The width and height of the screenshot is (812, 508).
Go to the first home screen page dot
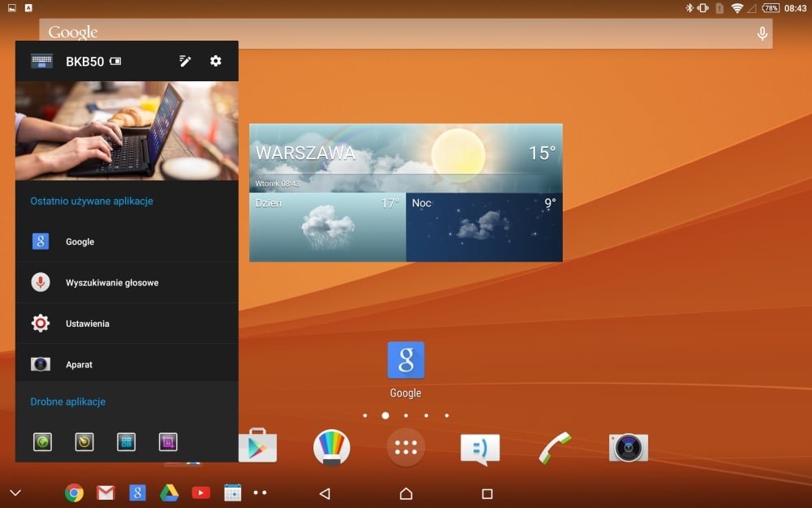(365, 415)
